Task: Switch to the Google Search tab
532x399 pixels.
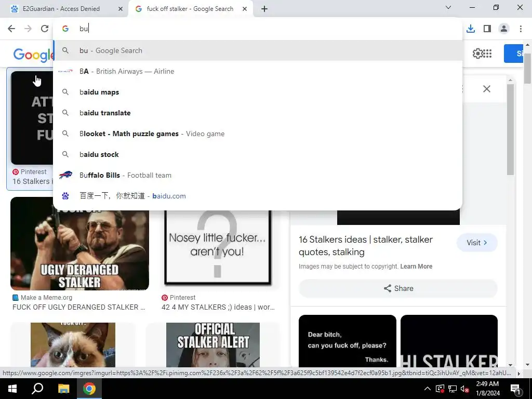Action: [190, 9]
